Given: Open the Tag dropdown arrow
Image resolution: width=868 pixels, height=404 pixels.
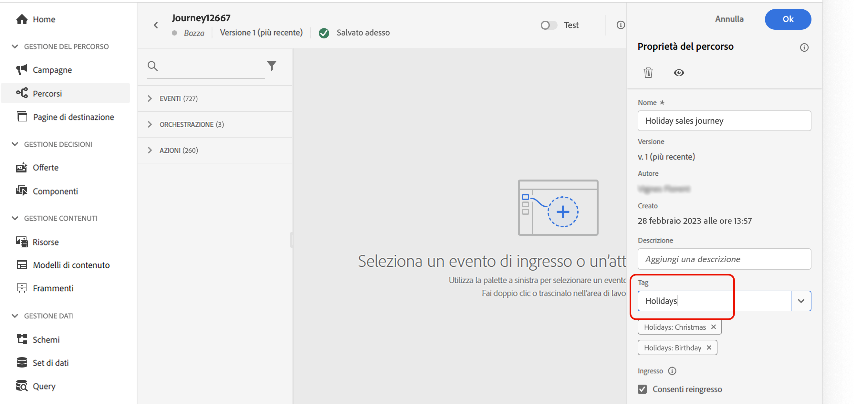Looking at the screenshot, I should (x=801, y=301).
